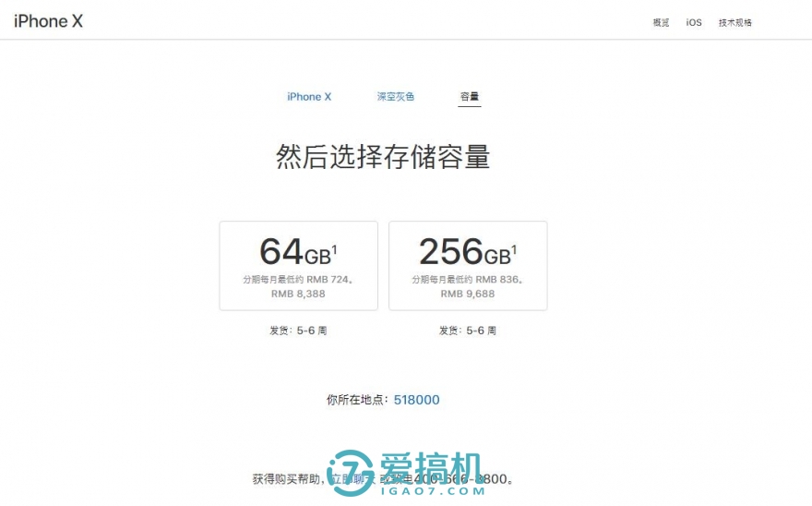
Task: Change the location postcode 518000
Action: click(x=416, y=400)
